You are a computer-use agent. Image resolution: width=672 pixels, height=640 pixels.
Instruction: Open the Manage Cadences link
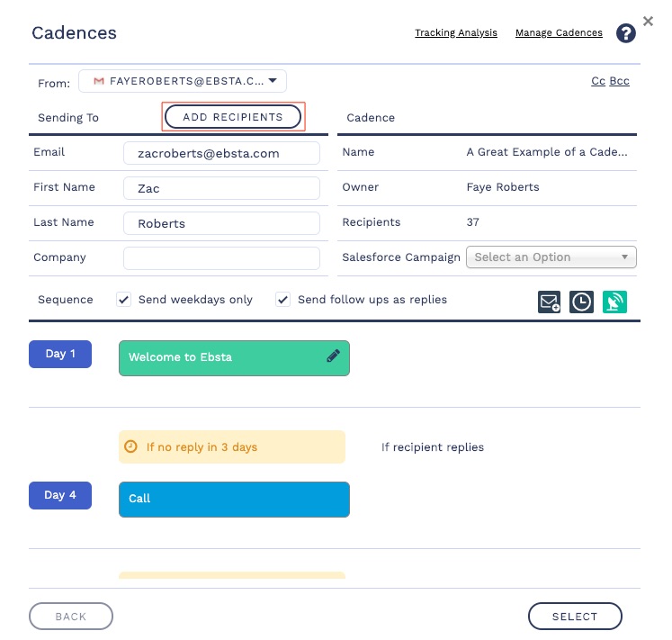pos(559,33)
